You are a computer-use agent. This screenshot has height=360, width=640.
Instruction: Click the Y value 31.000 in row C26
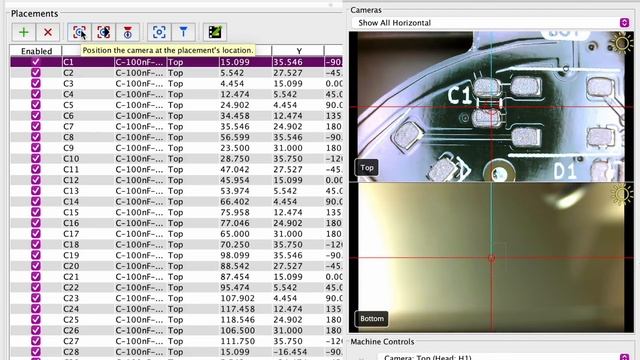[288, 330]
